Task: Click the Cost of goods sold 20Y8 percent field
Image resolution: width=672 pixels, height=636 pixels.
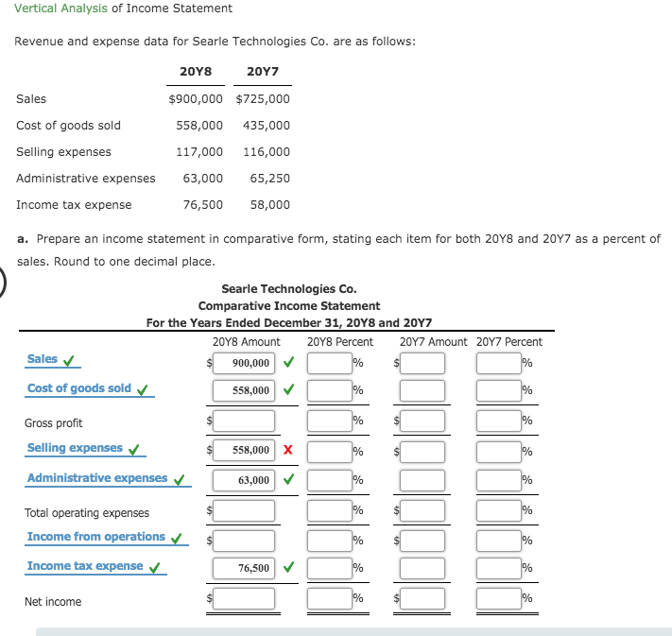Action: click(x=330, y=390)
